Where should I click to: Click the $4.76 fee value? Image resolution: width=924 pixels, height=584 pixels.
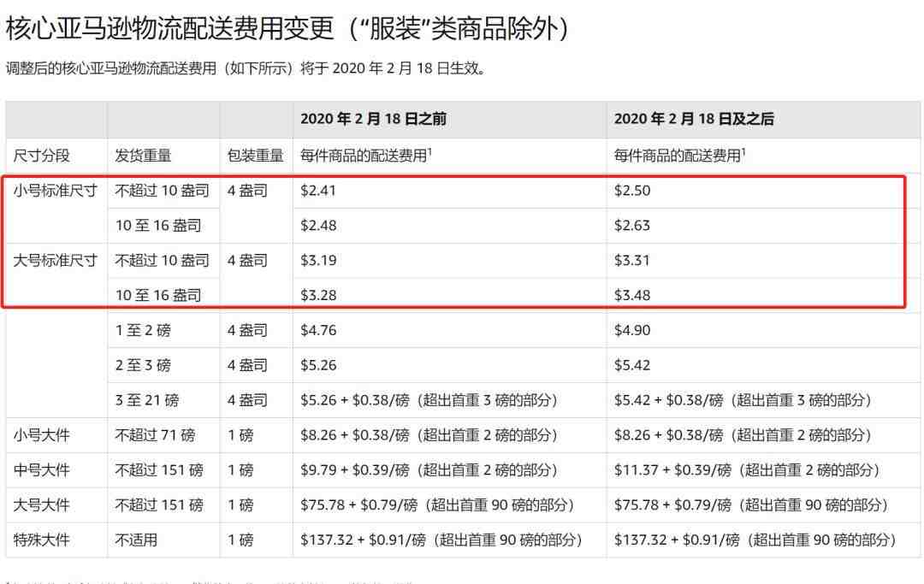tap(318, 330)
